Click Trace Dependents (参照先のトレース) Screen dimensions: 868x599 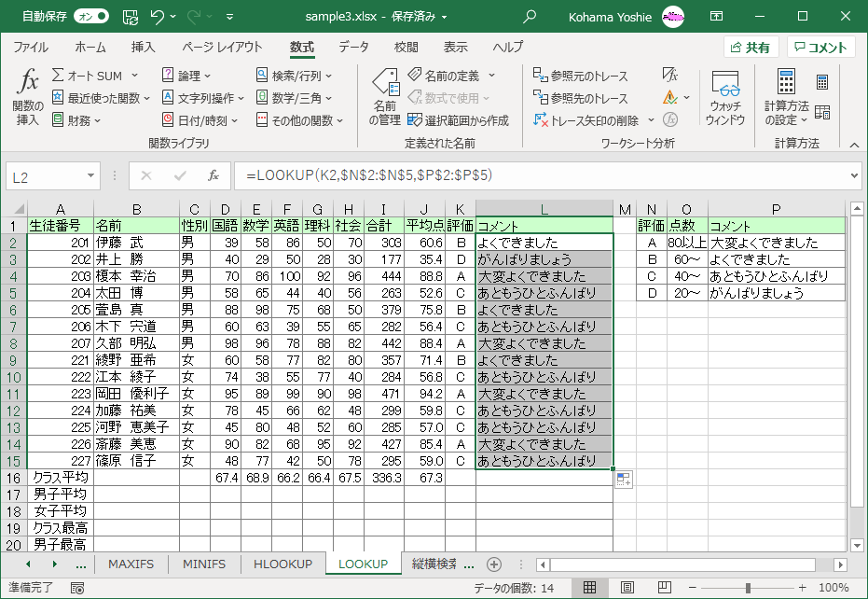(581, 98)
